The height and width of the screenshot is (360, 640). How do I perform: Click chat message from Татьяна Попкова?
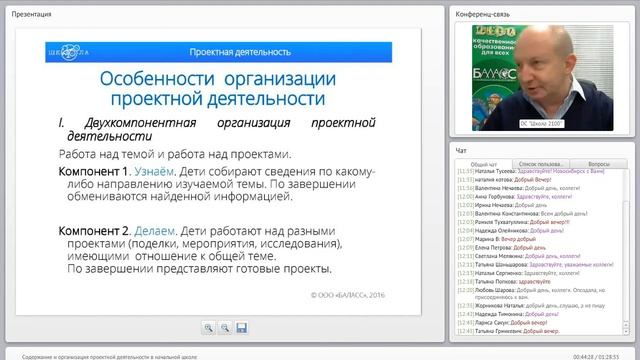504,282
